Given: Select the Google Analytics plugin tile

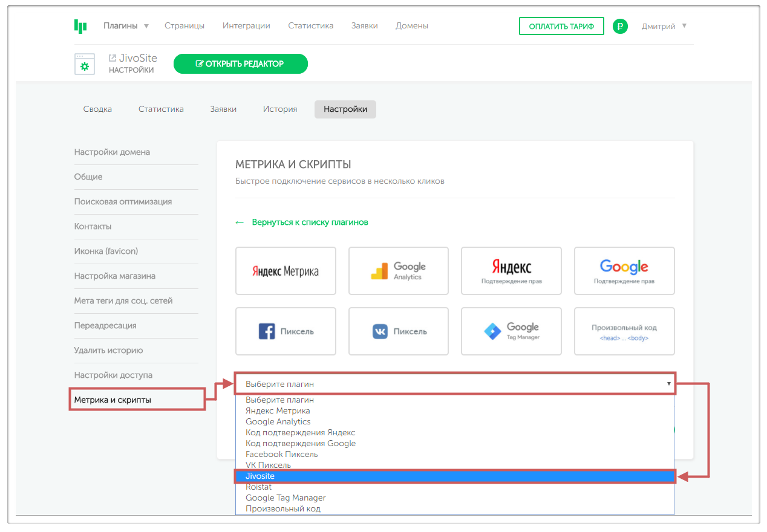Looking at the screenshot, I should click(x=399, y=271).
